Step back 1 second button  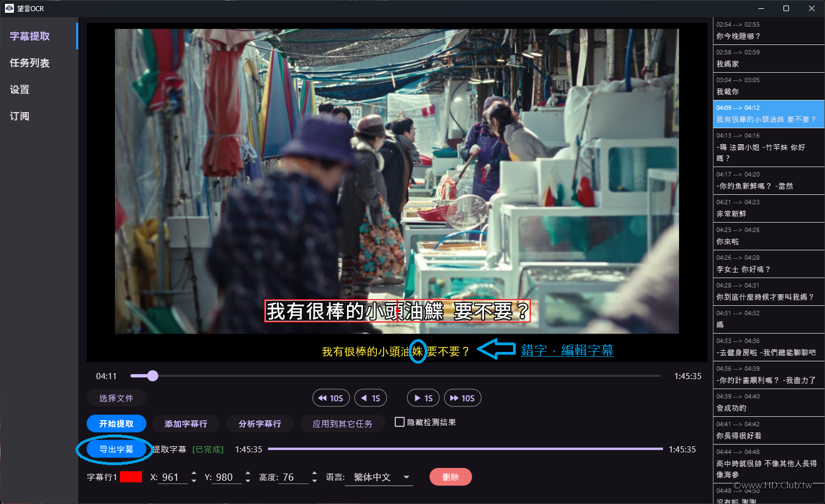pyautogui.click(x=370, y=398)
